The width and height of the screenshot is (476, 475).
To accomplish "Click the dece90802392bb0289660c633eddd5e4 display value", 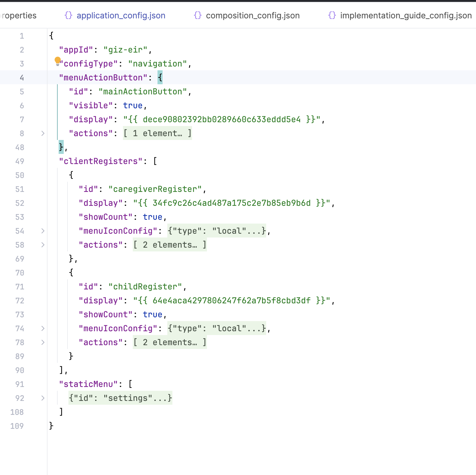I will pyautogui.click(x=222, y=119).
